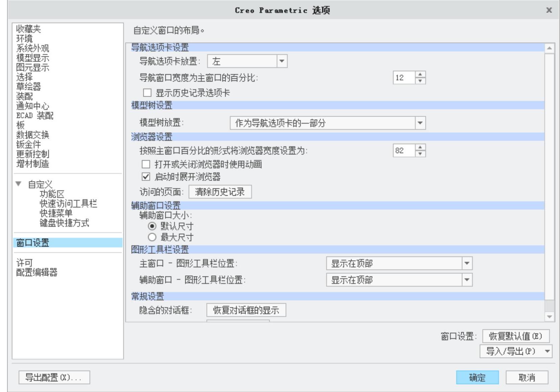Confirm with 确定 button

click(x=477, y=377)
